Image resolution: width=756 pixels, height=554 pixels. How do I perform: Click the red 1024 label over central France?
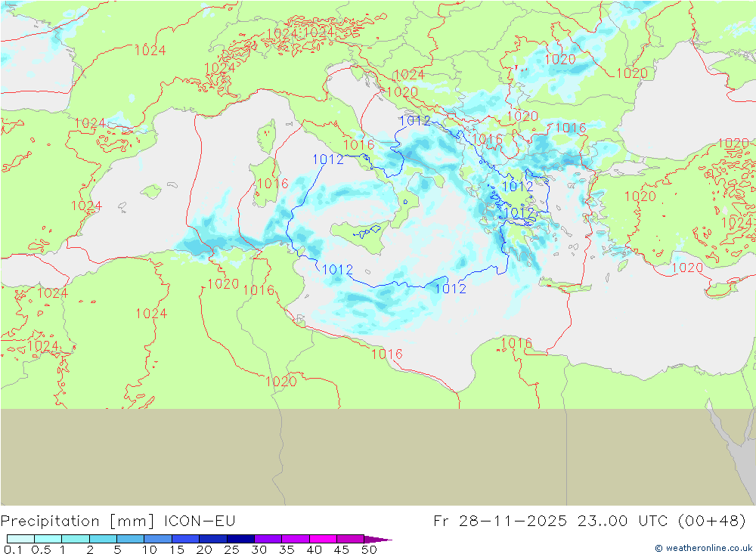(x=150, y=50)
